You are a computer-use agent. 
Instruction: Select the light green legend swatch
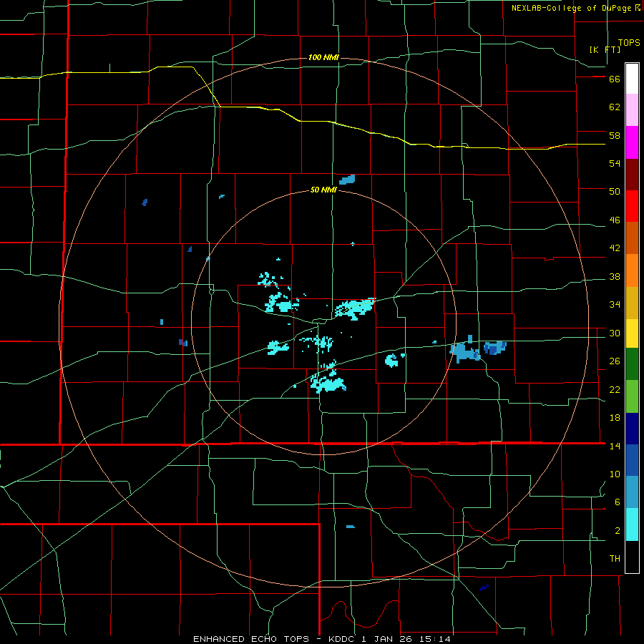coord(632,396)
